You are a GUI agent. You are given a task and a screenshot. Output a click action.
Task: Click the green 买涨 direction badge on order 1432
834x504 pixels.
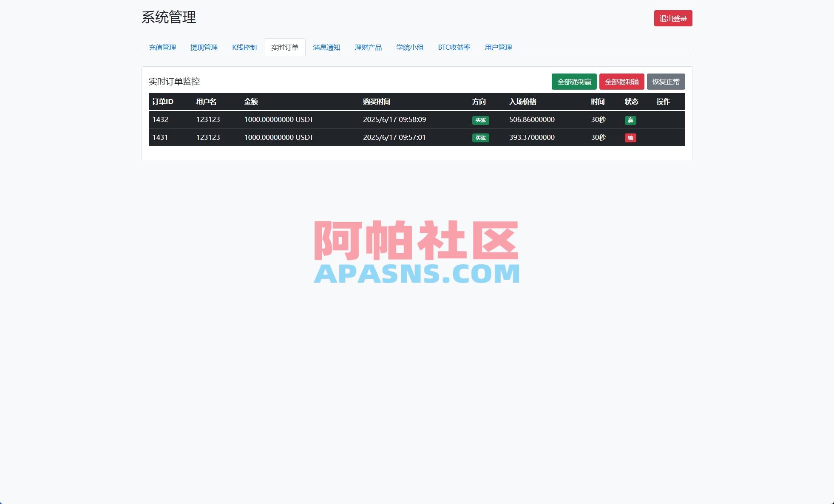pyautogui.click(x=480, y=120)
